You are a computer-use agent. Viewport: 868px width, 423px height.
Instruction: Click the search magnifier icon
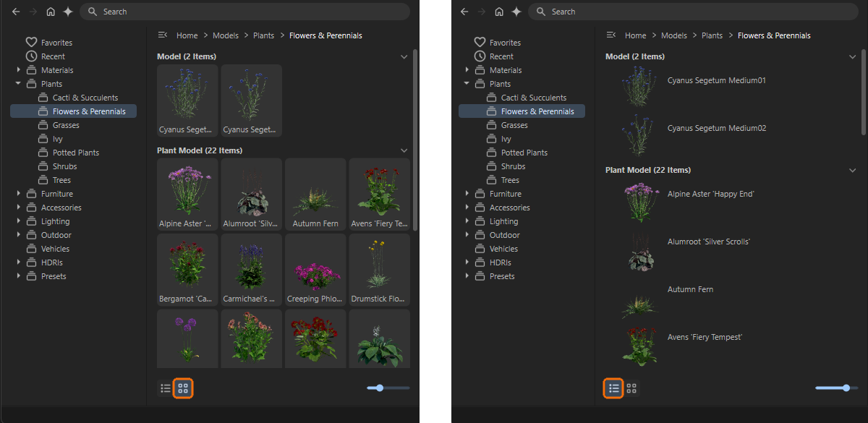tap(91, 12)
